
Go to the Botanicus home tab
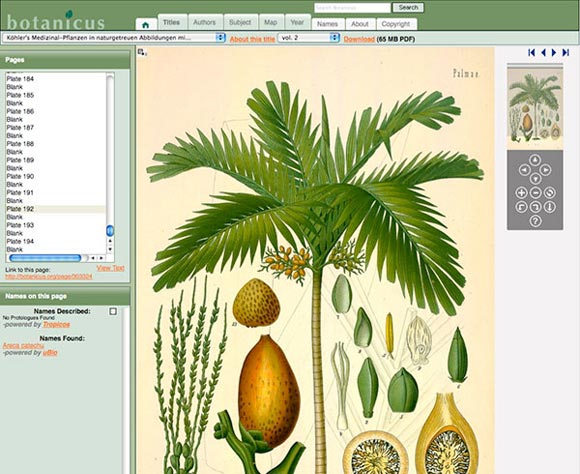point(145,24)
